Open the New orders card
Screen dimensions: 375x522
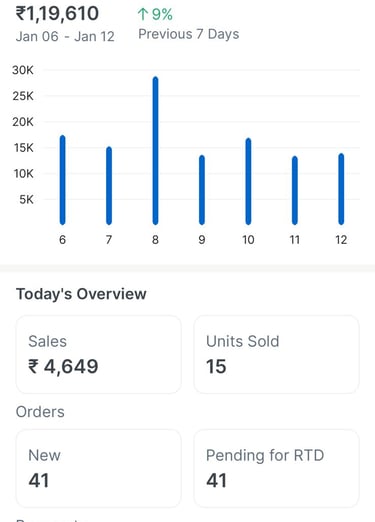[x=99, y=469]
